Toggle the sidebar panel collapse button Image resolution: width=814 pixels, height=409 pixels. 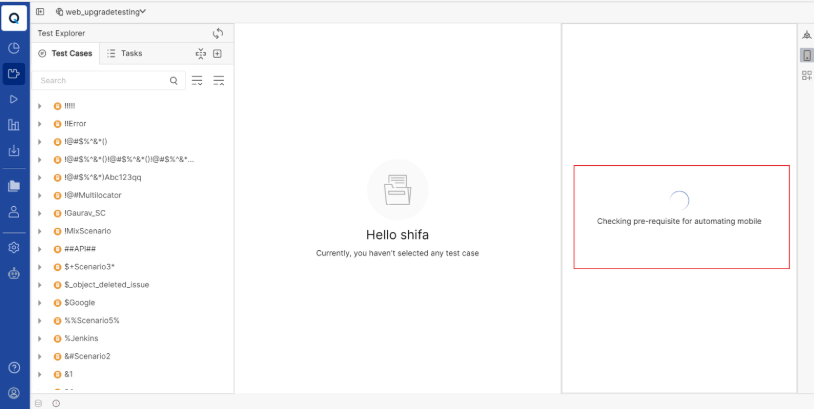pos(40,12)
